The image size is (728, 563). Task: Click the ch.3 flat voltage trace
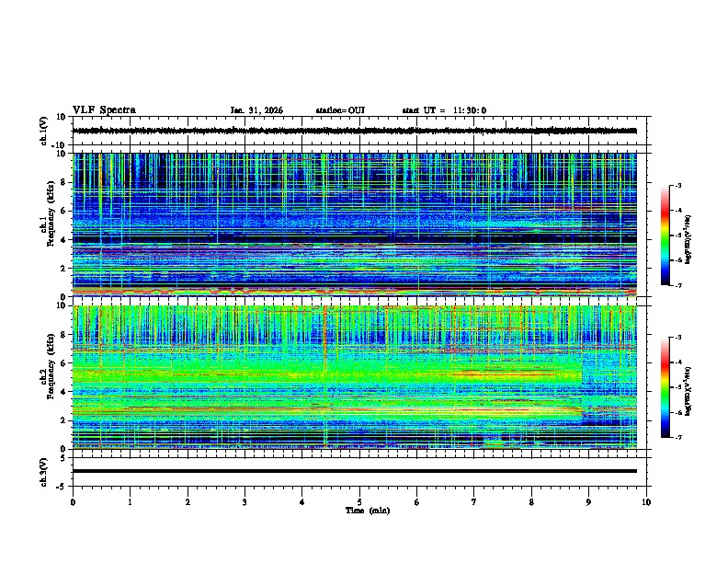tap(354, 471)
